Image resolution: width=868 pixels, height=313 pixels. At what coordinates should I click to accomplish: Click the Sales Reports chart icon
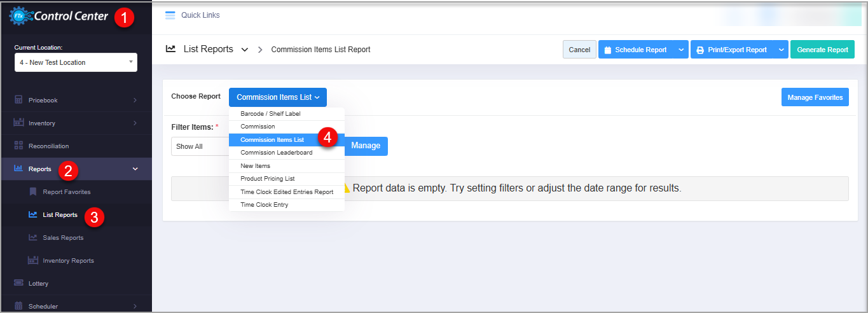click(33, 237)
